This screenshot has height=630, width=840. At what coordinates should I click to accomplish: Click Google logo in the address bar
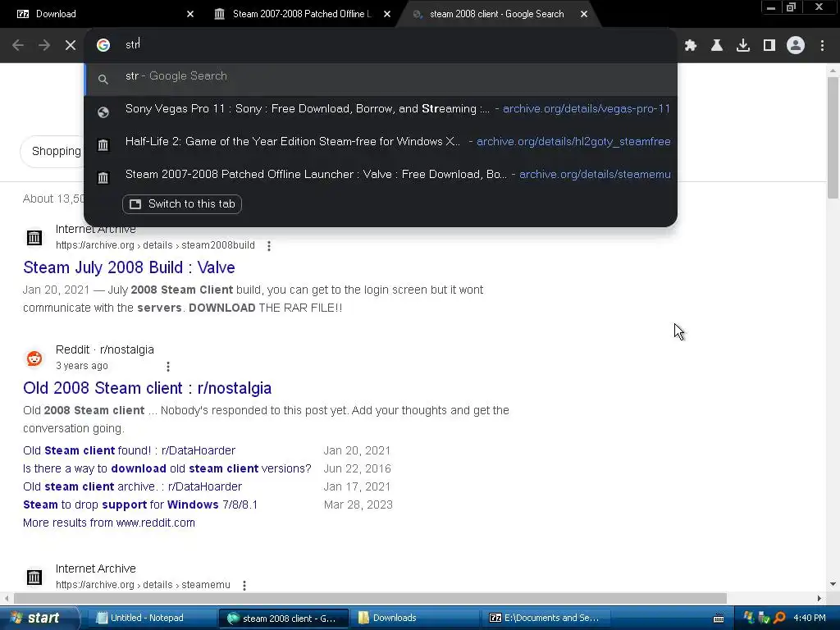[x=103, y=45]
